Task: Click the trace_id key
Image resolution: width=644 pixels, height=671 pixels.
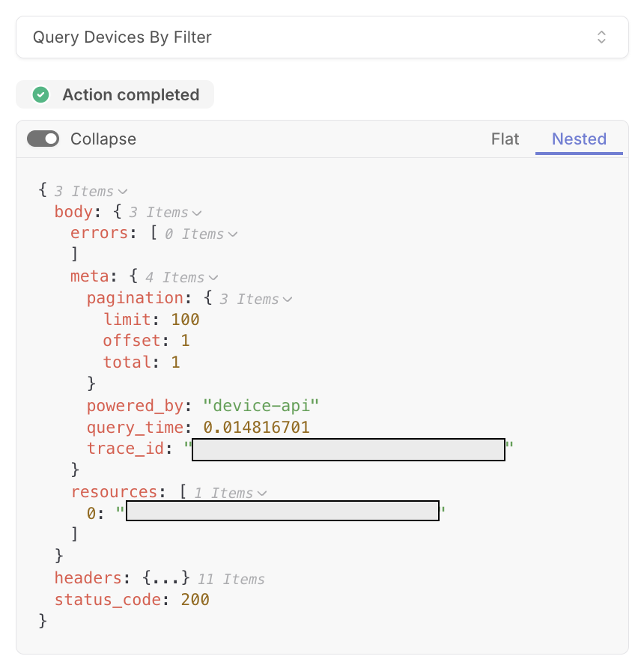Action: coord(126,449)
